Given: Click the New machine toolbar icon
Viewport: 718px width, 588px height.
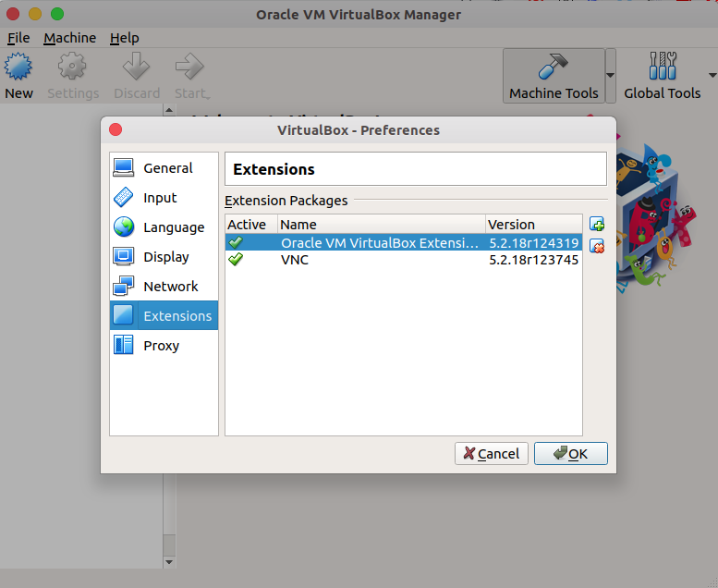Looking at the screenshot, I should (x=18, y=67).
